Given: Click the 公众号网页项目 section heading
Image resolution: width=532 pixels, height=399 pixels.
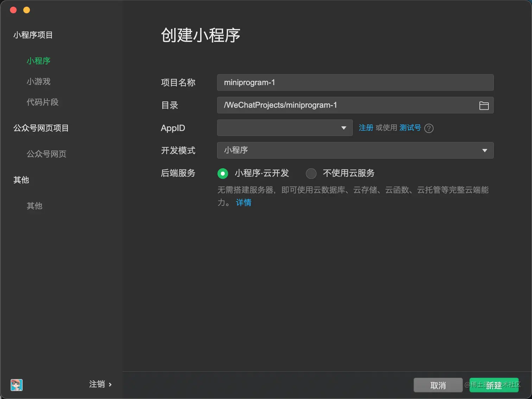Looking at the screenshot, I should tap(41, 128).
